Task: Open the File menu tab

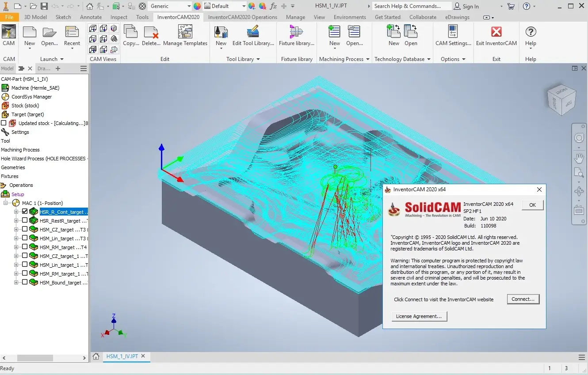Action: (x=9, y=17)
